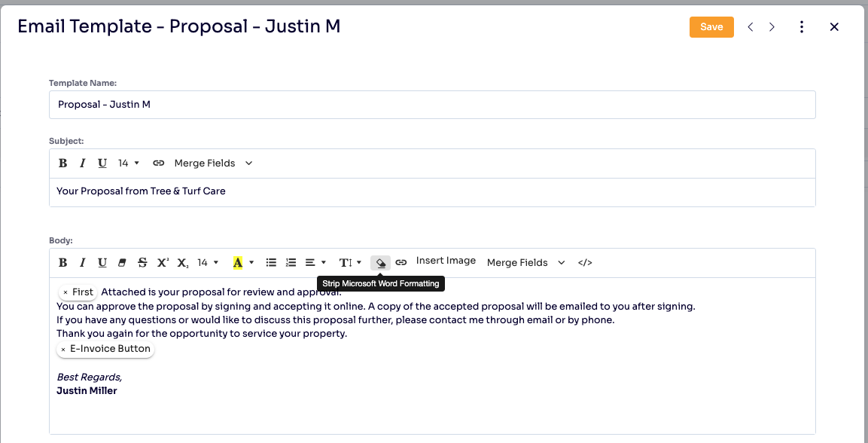Toggle italic formatting in the subject toolbar

pyautogui.click(x=82, y=163)
